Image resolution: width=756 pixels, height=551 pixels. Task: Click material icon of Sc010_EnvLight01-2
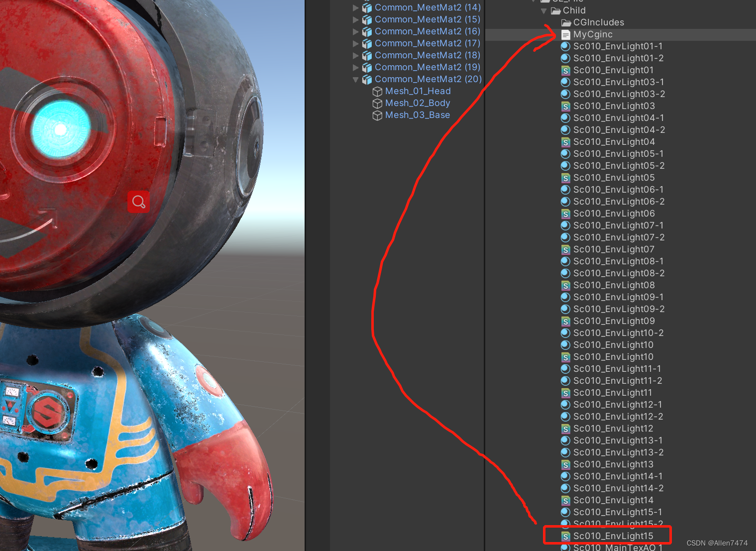565,58
